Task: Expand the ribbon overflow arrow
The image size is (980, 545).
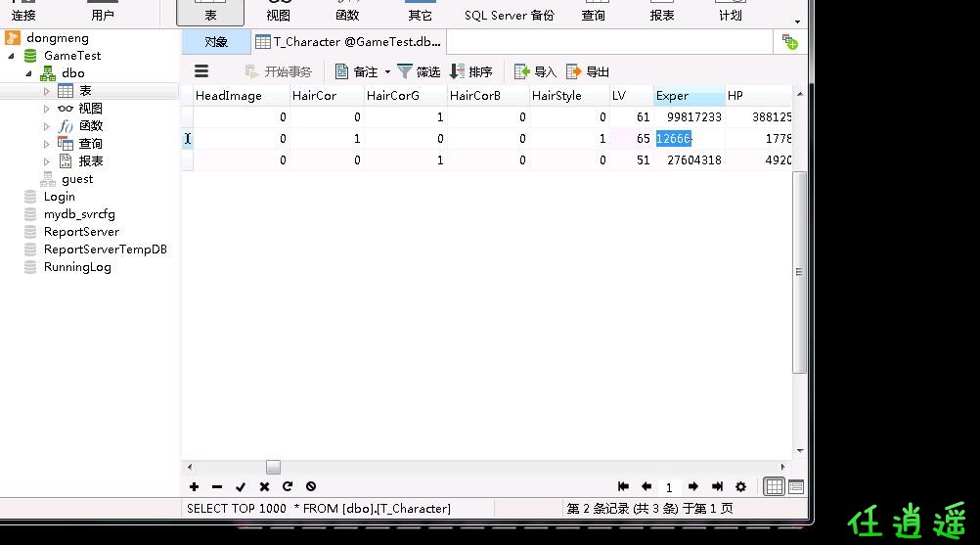Action: tap(797, 22)
